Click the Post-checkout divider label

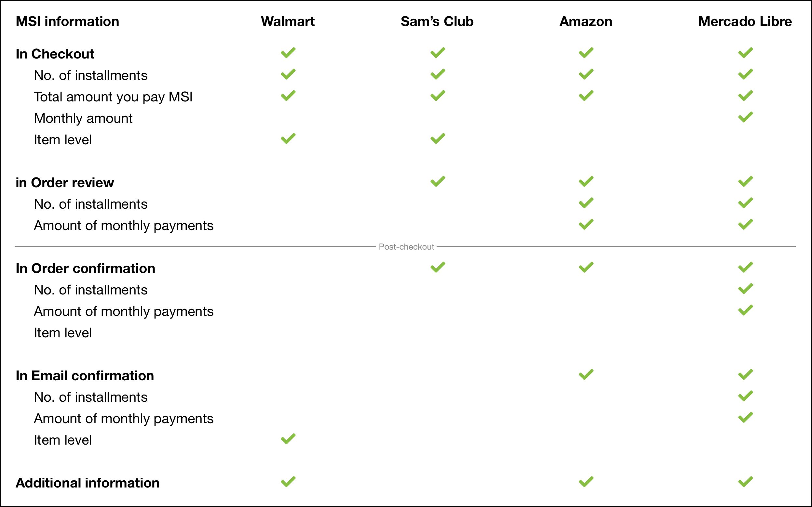[x=406, y=247]
